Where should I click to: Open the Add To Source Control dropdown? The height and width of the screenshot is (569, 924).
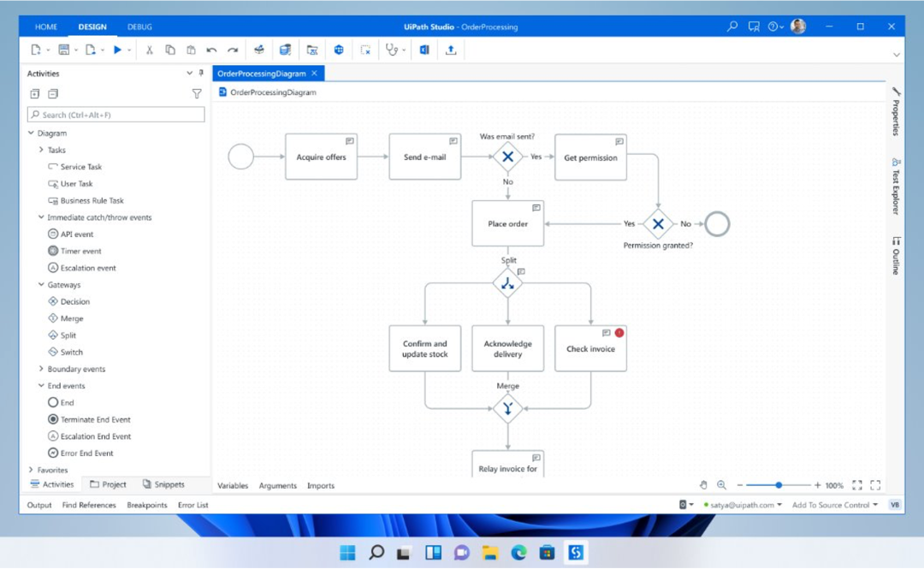tap(834, 505)
